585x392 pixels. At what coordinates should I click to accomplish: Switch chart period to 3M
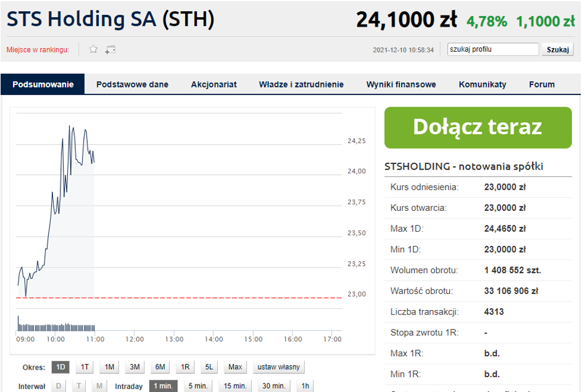(x=135, y=367)
